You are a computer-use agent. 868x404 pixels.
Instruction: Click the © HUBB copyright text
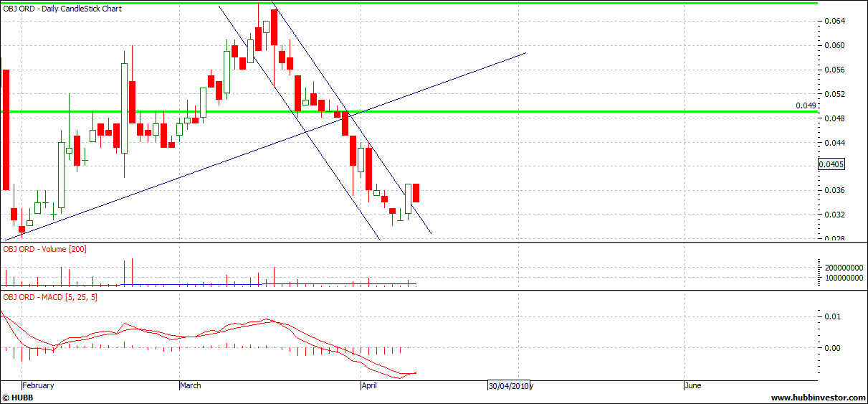[x=19, y=398]
